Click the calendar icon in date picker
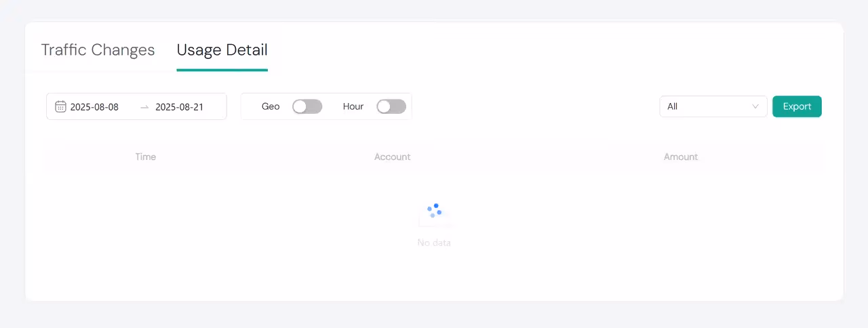This screenshot has width=868, height=328. pyautogui.click(x=60, y=106)
